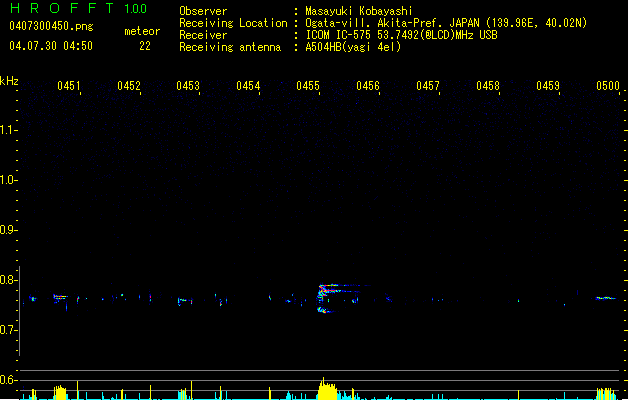
Task: Click the 0455 time axis marker
Action: [x=308, y=86]
